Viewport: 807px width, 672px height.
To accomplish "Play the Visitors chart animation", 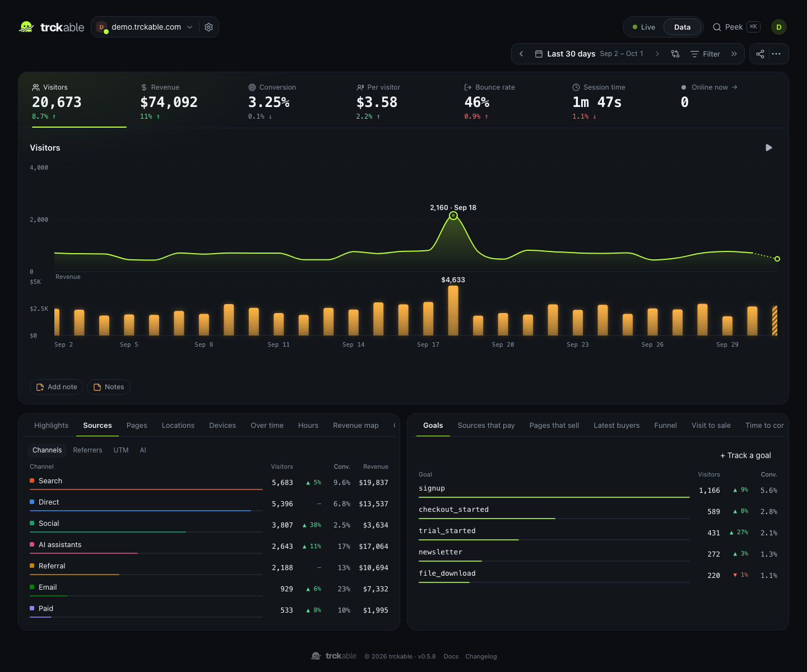I will 769,148.
